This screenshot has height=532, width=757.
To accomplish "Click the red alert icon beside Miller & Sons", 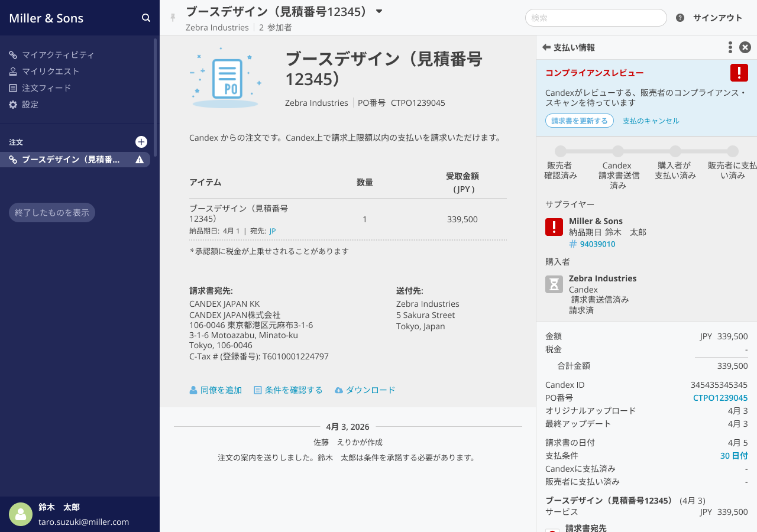I will 554,227.
